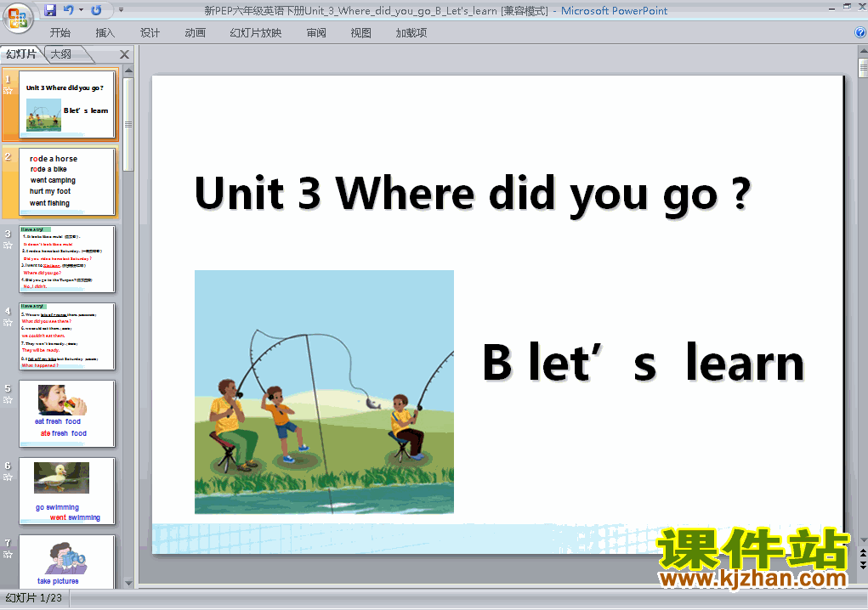Click the thumbnail pane scrollbar handle
The image size is (868, 610).
(x=128, y=124)
